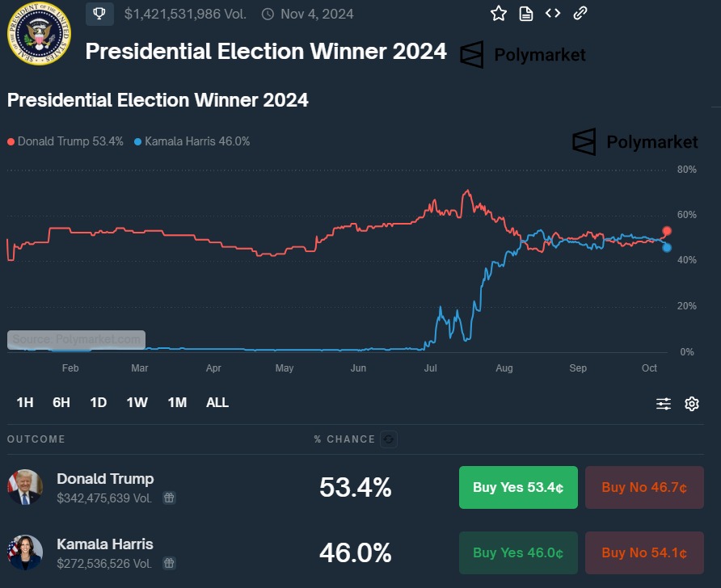This screenshot has width=721, height=588.
Task: Click the Kamala Harris outcome name
Action: [105, 544]
